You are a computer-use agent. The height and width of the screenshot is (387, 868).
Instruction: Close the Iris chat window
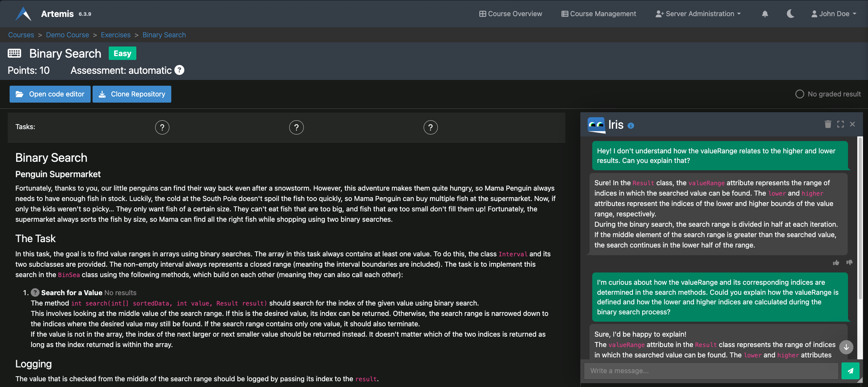point(853,124)
